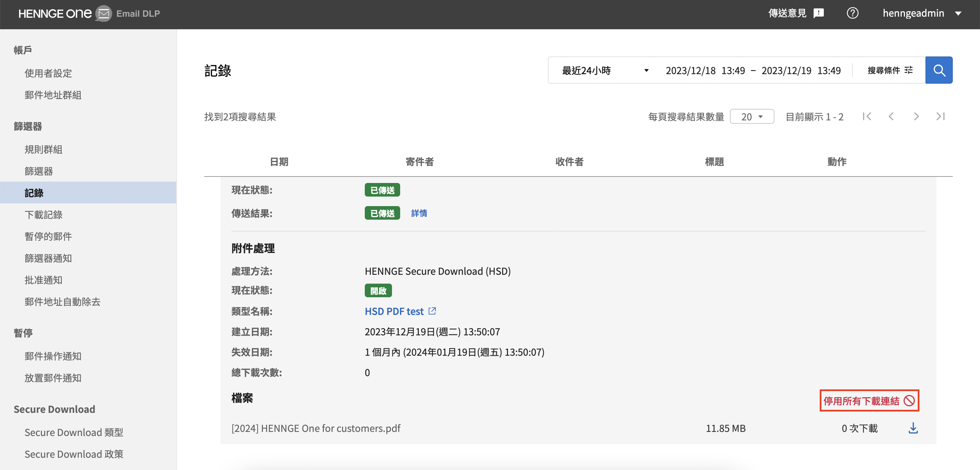980x470 pixels.
Task: Open 規則群組 in sidebar
Action: point(43,149)
